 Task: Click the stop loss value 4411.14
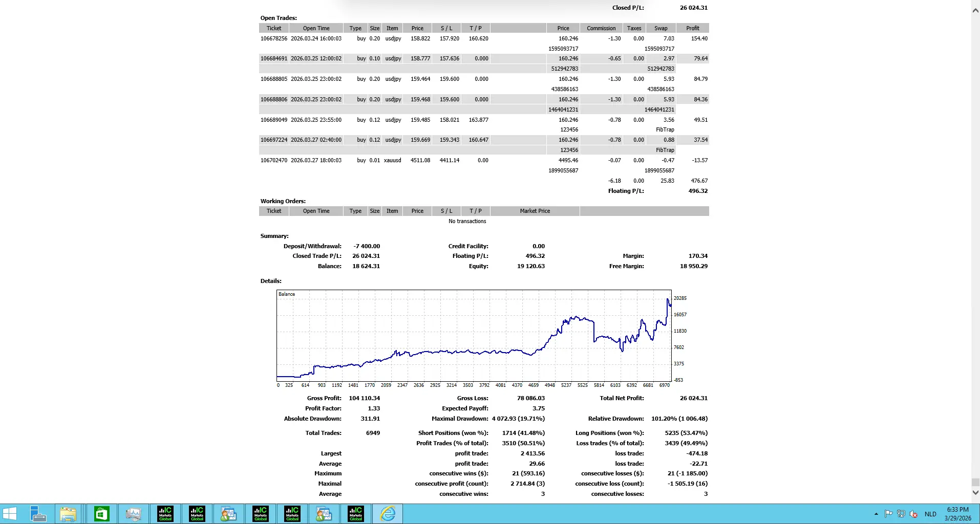[449, 160]
